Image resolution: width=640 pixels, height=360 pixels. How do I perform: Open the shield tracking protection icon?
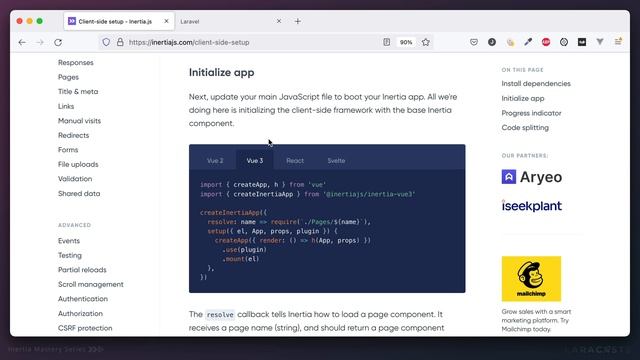(x=106, y=42)
